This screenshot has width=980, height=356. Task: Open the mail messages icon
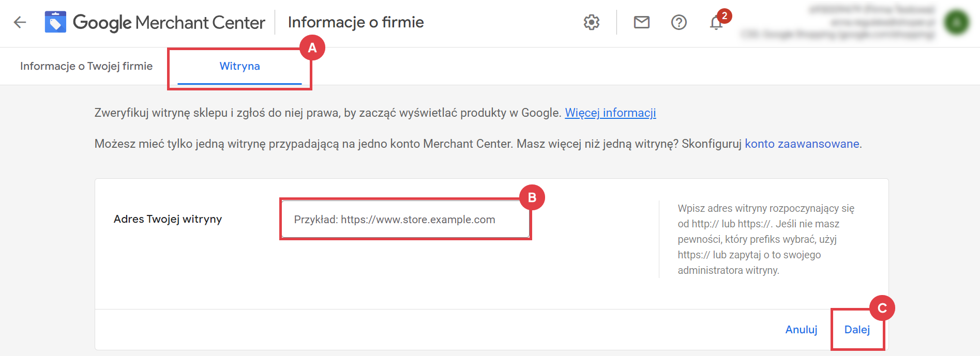point(642,22)
